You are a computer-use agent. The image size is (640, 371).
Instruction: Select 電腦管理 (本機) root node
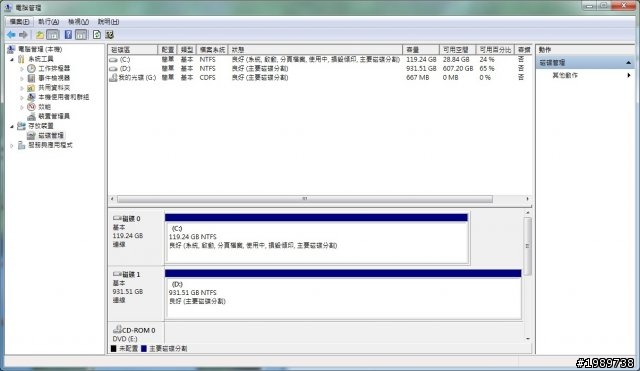pyautogui.click(x=40, y=49)
